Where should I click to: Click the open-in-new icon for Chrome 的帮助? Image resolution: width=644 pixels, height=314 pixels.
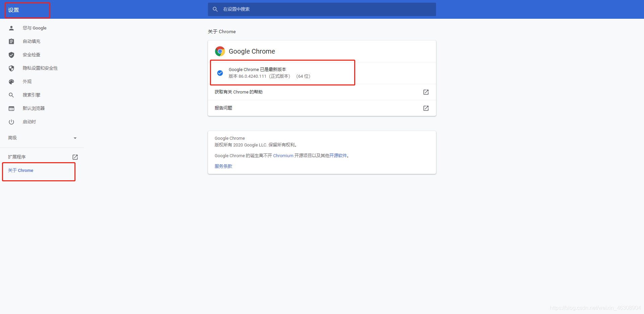[426, 92]
